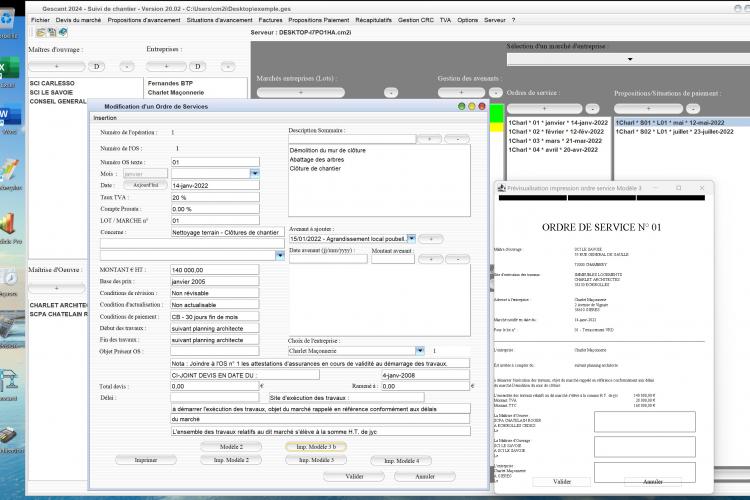The width and height of the screenshot is (750, 500).
Task: Click the Imp. Modèle 3 b button
Action: coord(316,446)
